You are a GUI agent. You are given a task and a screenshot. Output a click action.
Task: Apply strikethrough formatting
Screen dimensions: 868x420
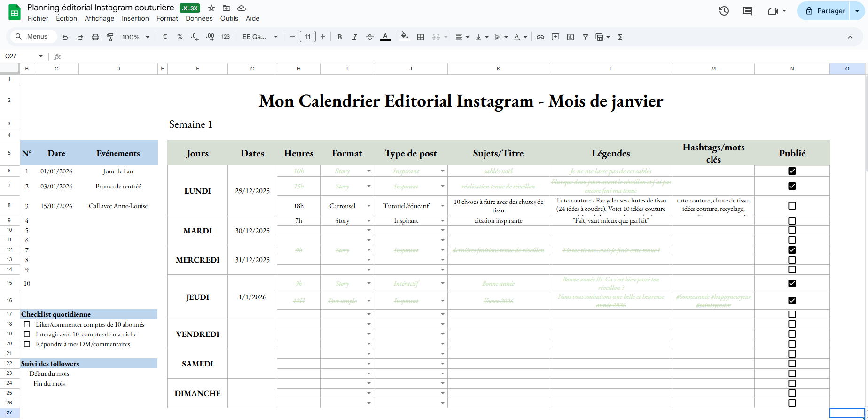[370, 37]
